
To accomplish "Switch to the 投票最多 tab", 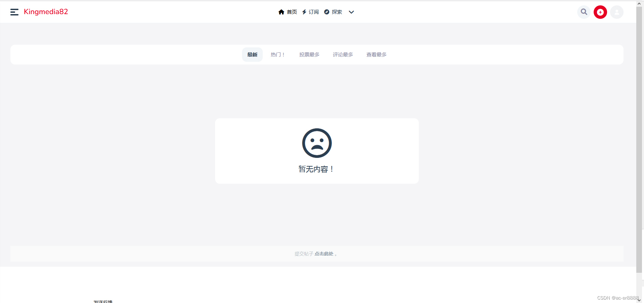I will (309, 55).
